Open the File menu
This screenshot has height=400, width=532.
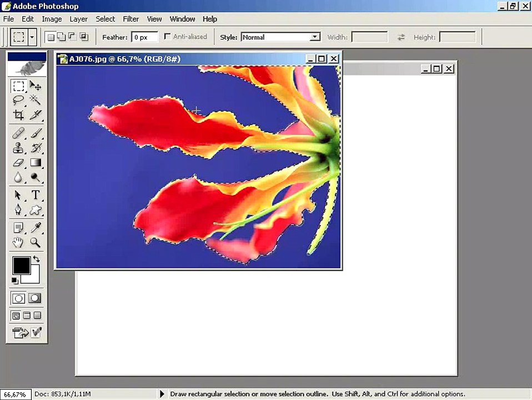(x=8, y=19)
